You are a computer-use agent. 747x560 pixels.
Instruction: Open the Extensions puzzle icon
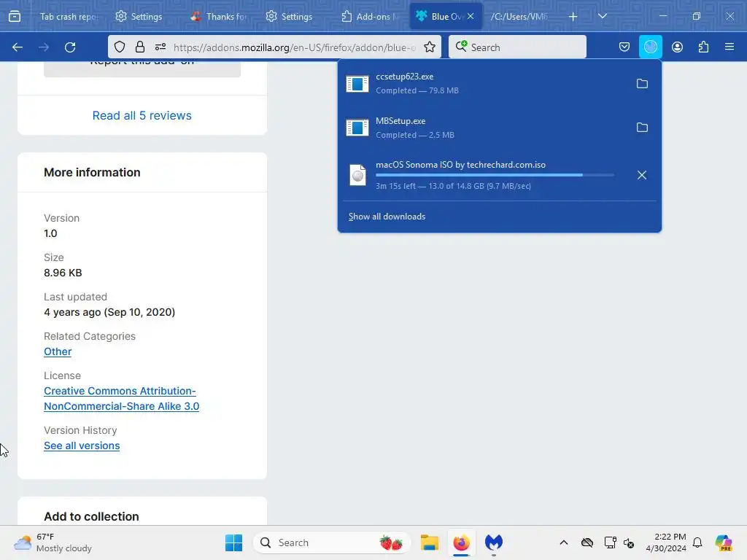pyautogui.click(x=703, y=47)
